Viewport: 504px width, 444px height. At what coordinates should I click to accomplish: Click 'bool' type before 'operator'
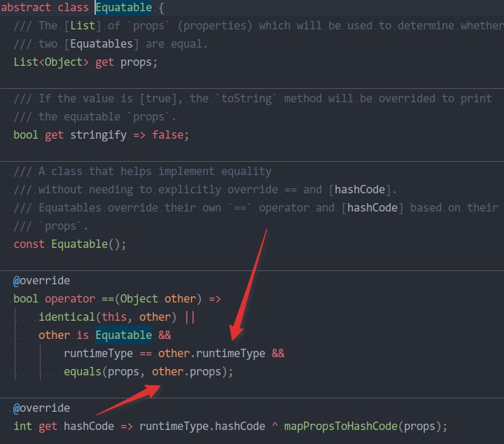(26, 298)
